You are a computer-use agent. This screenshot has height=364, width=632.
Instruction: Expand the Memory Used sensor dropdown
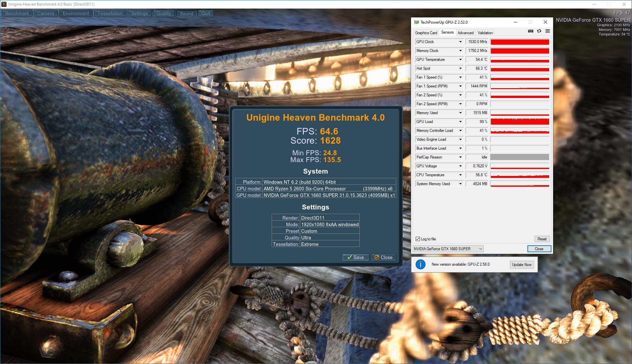(460, 113)
